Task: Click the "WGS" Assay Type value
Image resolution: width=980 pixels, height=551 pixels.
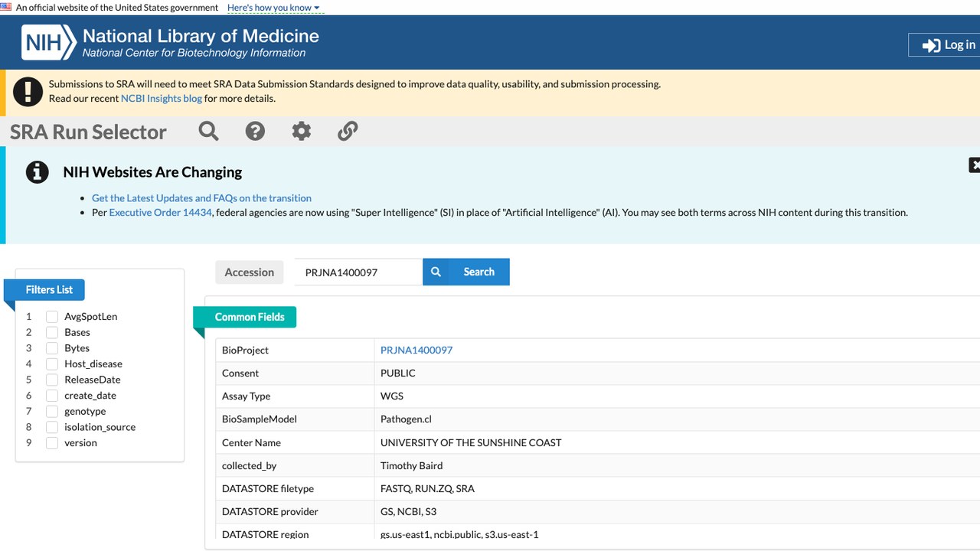Action: (x=392, y=396)
